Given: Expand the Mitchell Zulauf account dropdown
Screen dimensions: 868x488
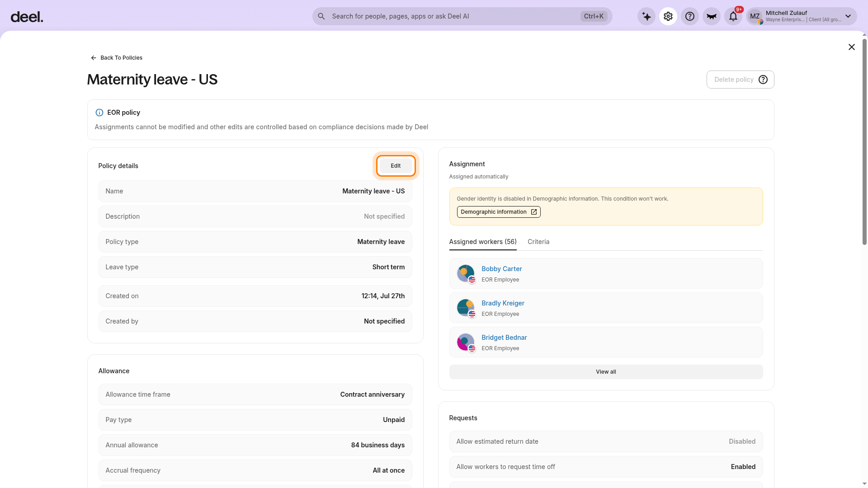Looking at the screenshot, I should point(848,16).
